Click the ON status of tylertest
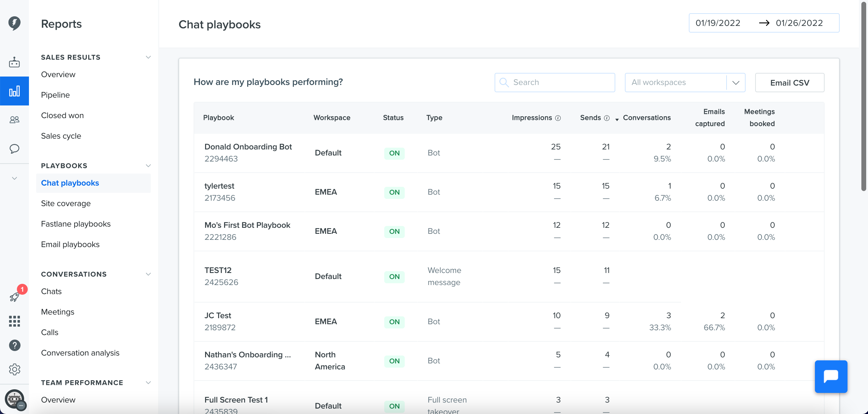Viewport: 868px width, 414px height. (394, 192)
